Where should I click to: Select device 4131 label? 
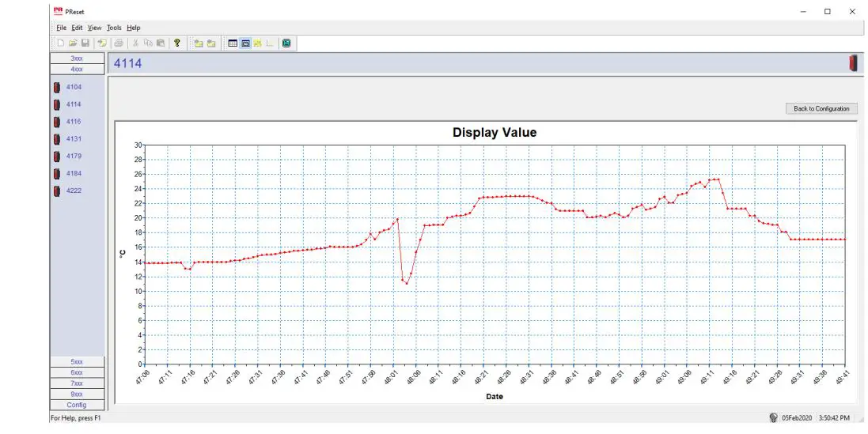[x=74, y=139]
